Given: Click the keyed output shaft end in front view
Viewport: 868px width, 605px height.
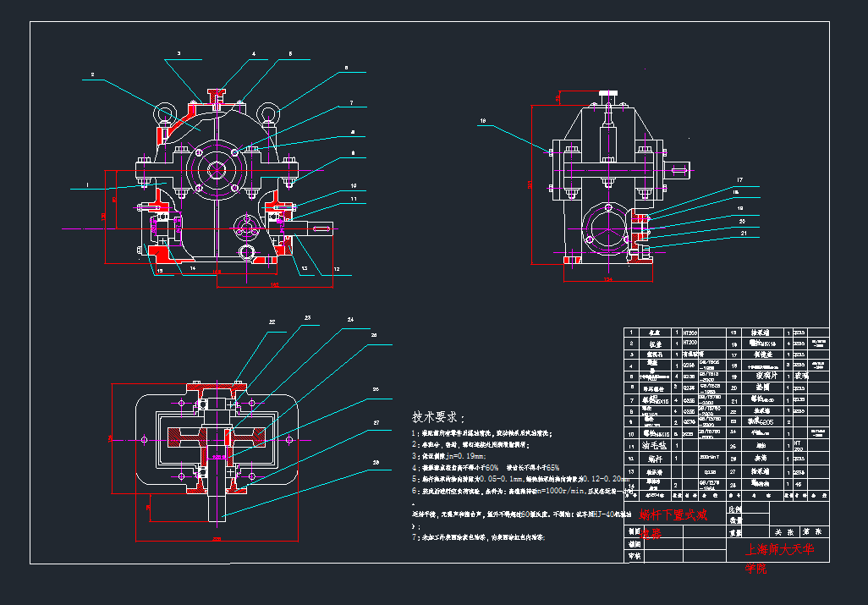Looking at the screenshot, I should [x=319, y=227].
